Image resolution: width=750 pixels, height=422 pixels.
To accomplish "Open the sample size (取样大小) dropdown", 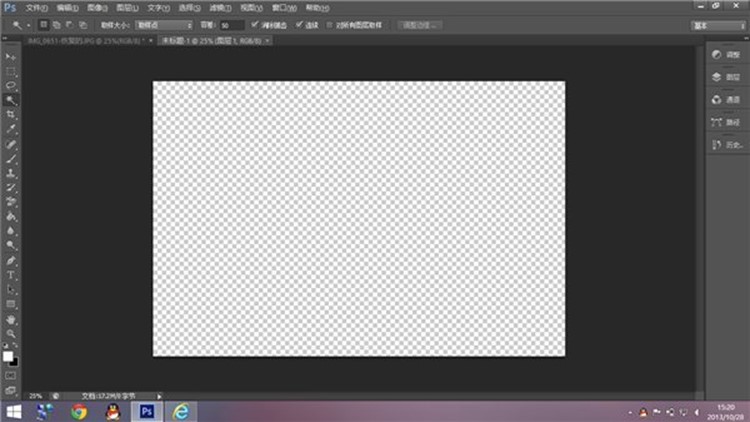I will coord(165,23).
